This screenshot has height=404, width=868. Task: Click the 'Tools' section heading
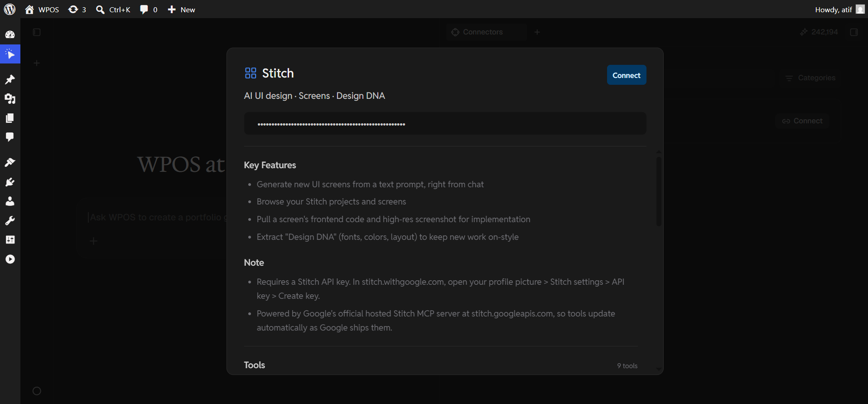click(255, 365)
